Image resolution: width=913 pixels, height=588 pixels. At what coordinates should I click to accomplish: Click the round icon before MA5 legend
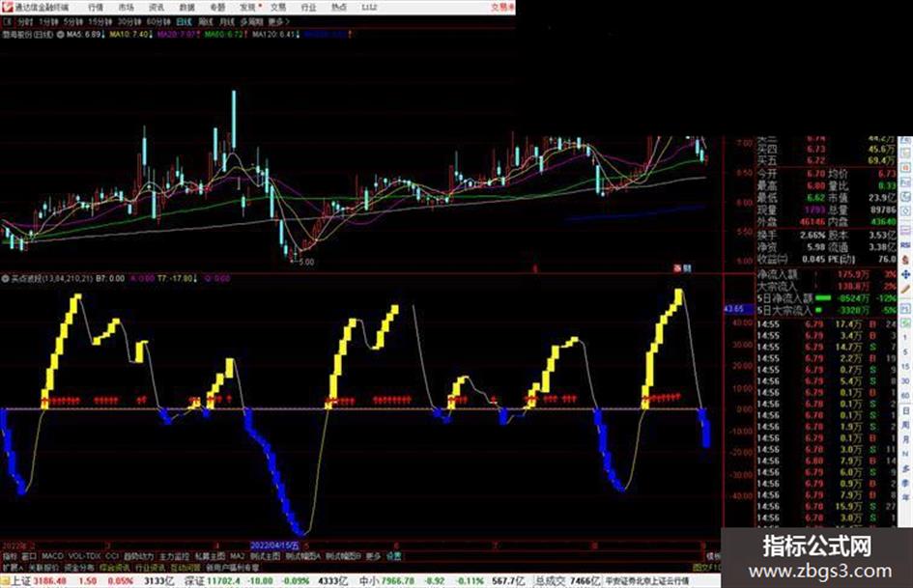pyautogui.click(x=60, y=35)
